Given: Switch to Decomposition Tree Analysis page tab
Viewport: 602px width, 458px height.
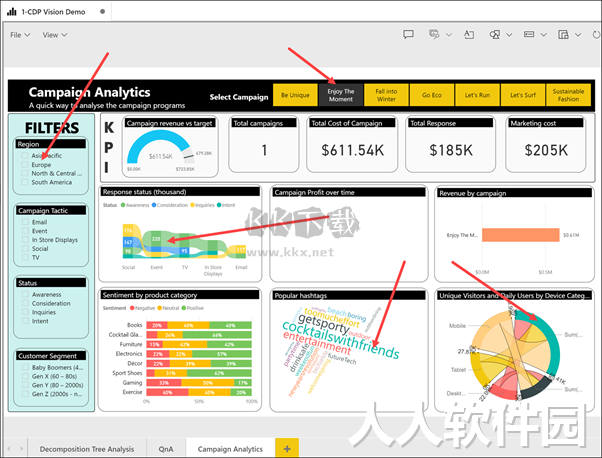Looking at the screenshot, I should [x=87, y=449].
